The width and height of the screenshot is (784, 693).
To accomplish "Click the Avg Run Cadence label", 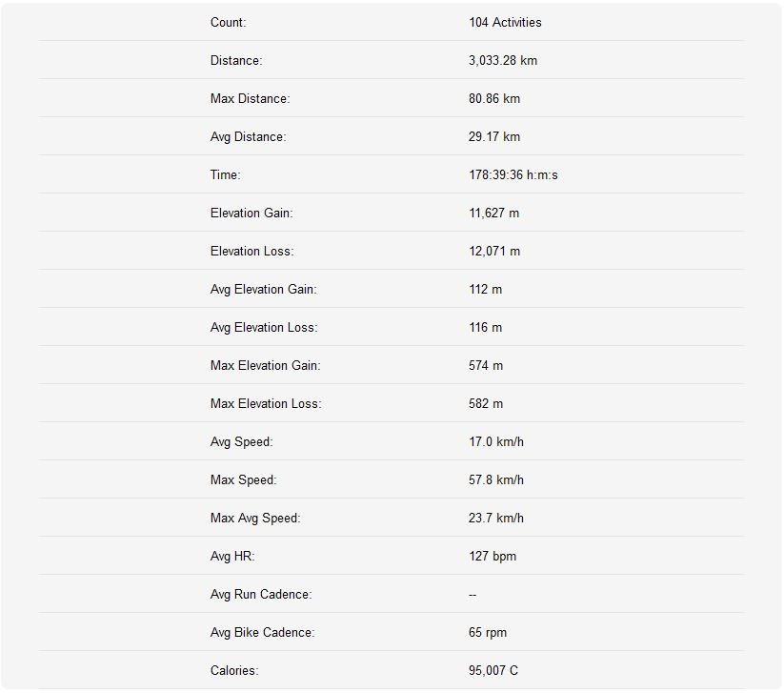I will click(x=261, y=594).
